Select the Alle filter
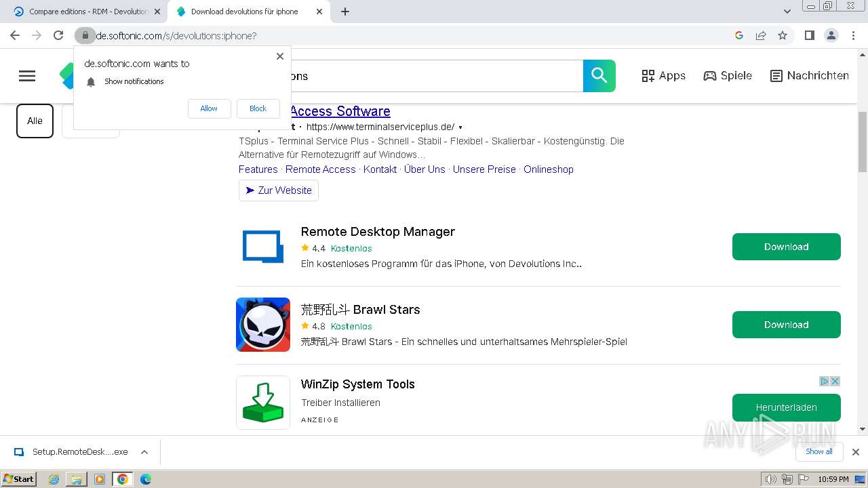Image resolution: width=868 pixels, height=488 pixels. coord(35,121)
